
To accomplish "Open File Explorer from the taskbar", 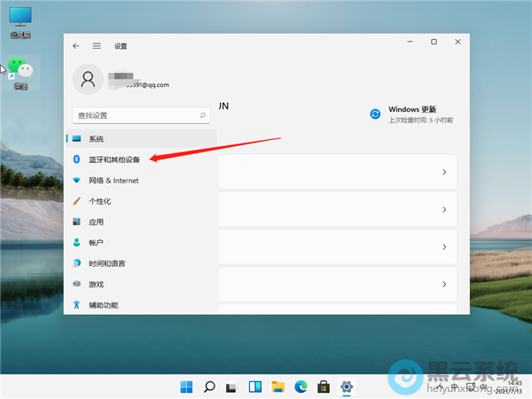I will 278,387.
